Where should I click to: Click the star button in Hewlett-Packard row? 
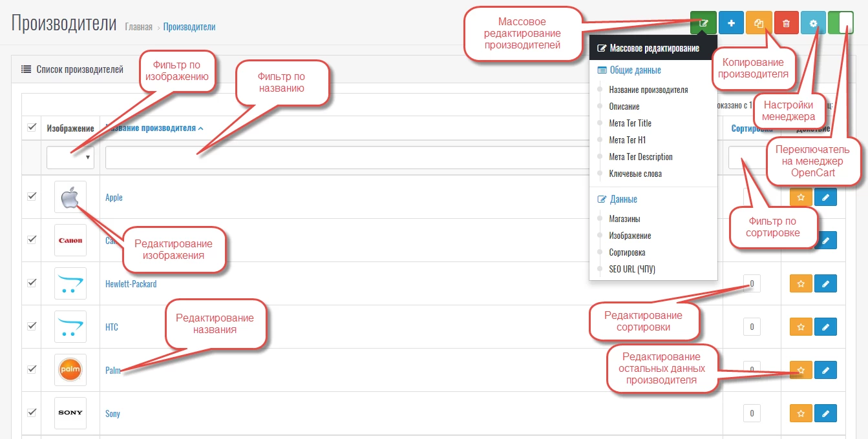click(801, 283)
